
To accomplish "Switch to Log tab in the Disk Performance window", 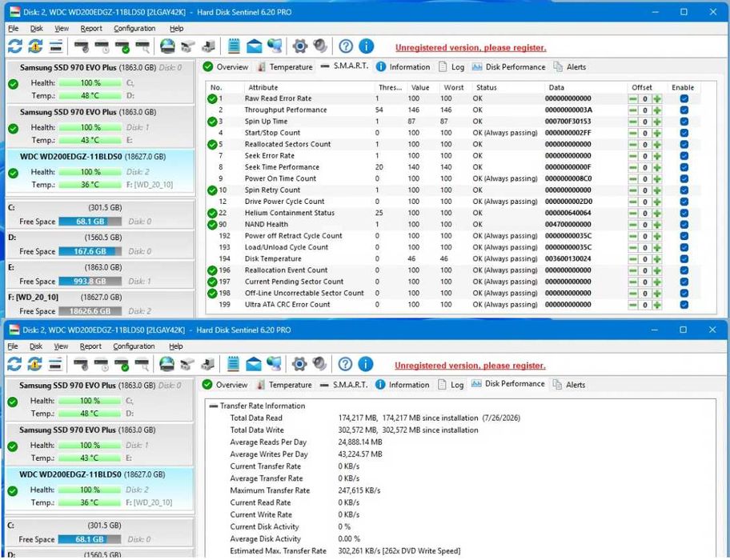I will coord(451,385).
